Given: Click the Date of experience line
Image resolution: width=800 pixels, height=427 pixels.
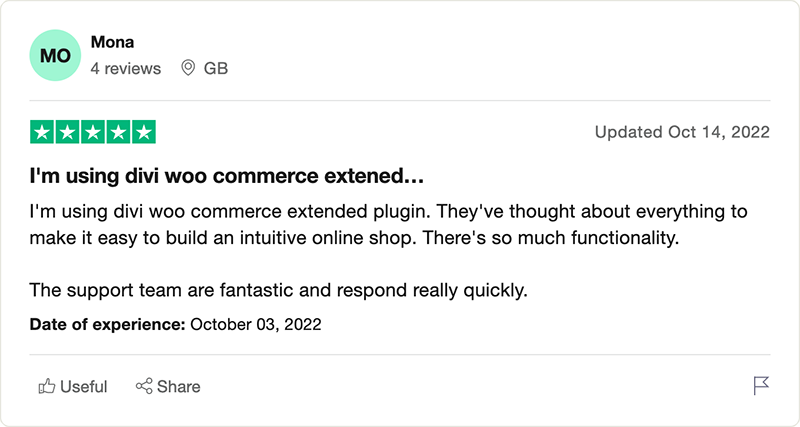Looking at the screenshot, I should (x=176, y=324).
